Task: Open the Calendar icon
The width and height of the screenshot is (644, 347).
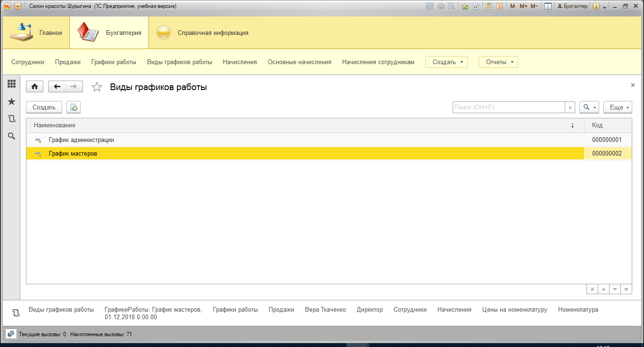Action: click(500, 6)
